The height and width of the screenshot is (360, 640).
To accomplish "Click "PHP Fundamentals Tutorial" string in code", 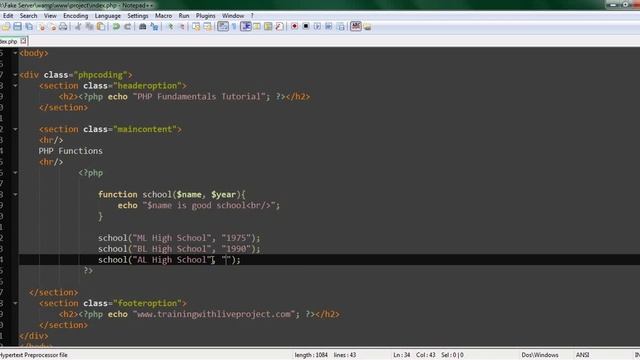I will coord(199,97).
